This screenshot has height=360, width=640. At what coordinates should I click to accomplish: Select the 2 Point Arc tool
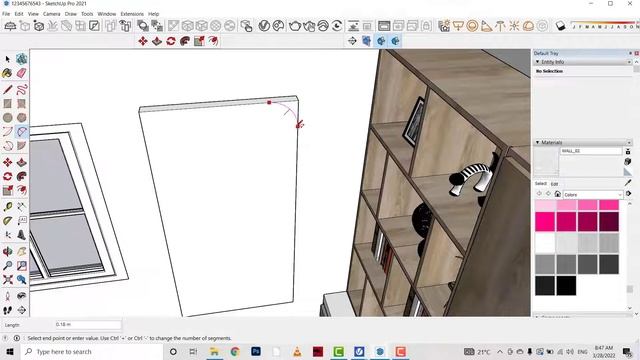click(x=22, y=131)
